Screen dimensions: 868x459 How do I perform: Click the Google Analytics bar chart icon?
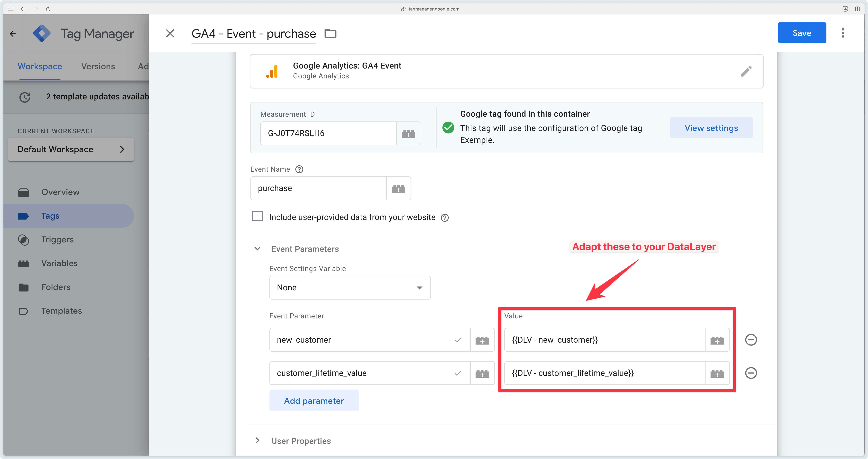(272, 71)
